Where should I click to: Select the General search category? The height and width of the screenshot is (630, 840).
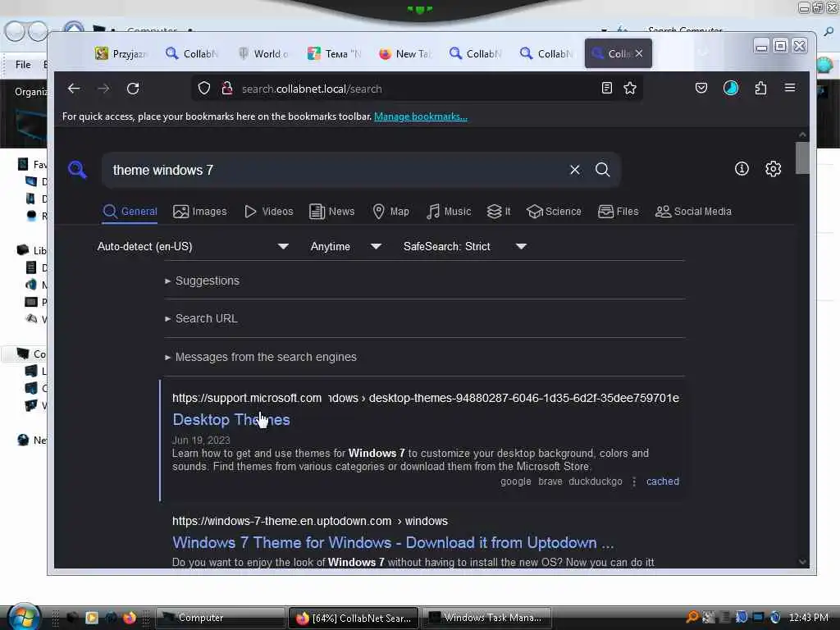point(130,212)
